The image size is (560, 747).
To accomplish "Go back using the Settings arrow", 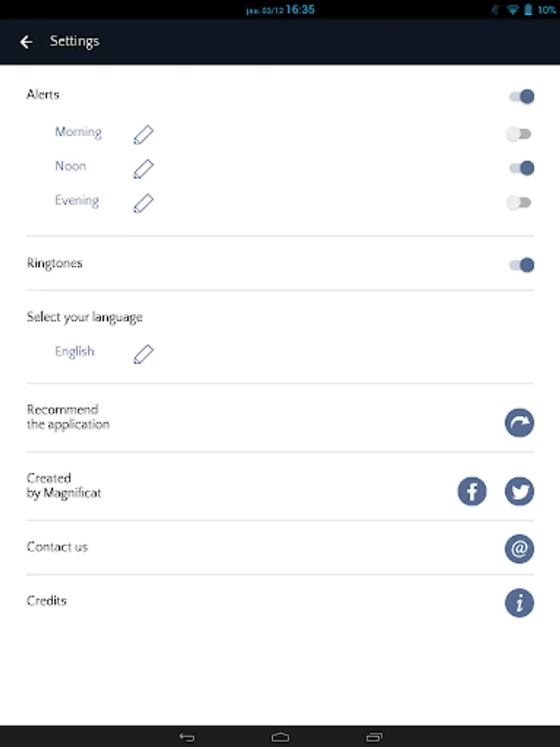I will point(27,41).
